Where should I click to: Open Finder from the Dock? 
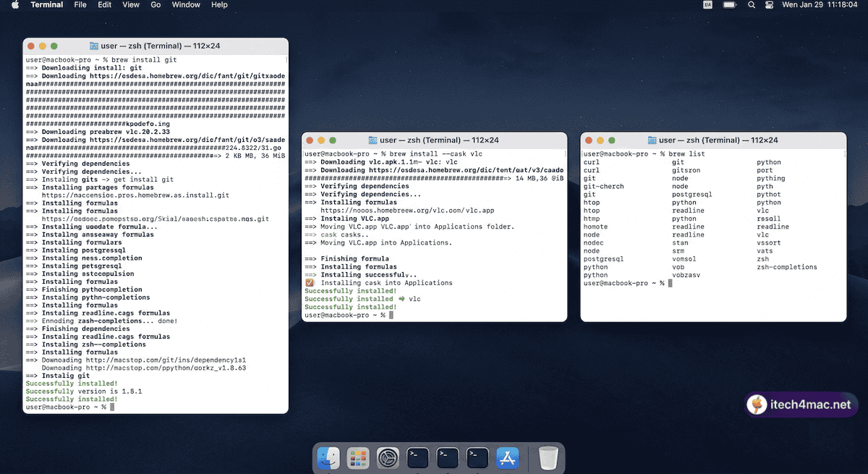pyautogui.click(x=329, y=457)
